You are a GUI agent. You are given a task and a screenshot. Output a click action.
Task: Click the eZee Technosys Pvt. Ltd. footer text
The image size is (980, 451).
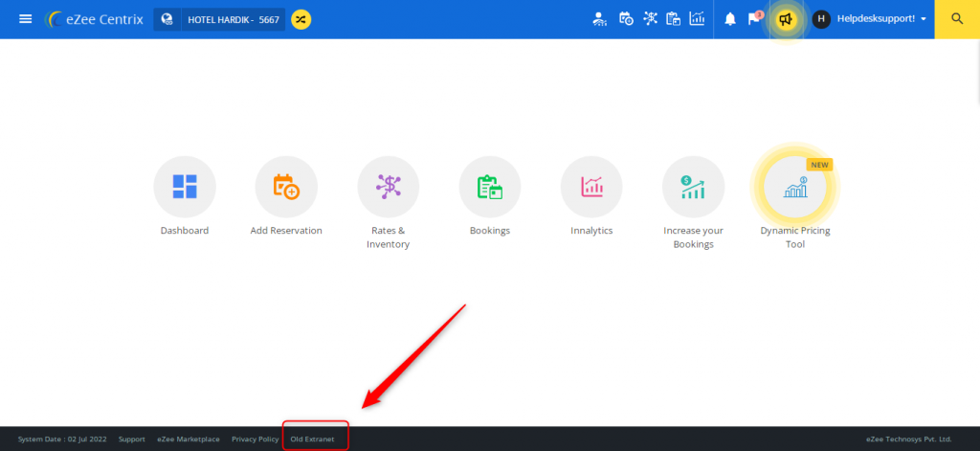point(909,440)
